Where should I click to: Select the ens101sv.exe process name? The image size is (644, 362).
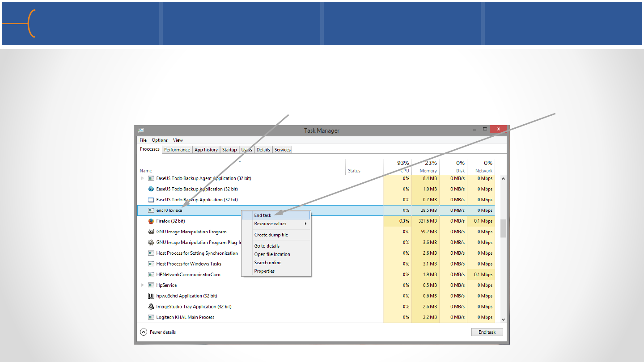tap(169, 210)
